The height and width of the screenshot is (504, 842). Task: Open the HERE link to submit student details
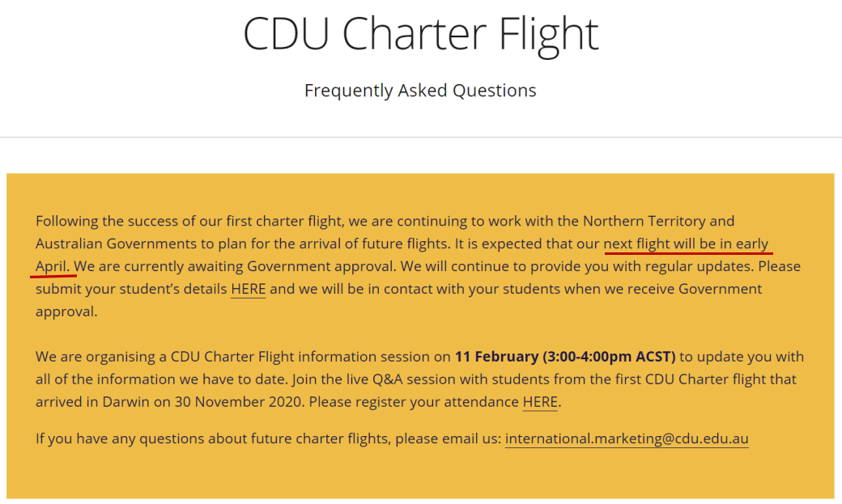click(248, 289)
